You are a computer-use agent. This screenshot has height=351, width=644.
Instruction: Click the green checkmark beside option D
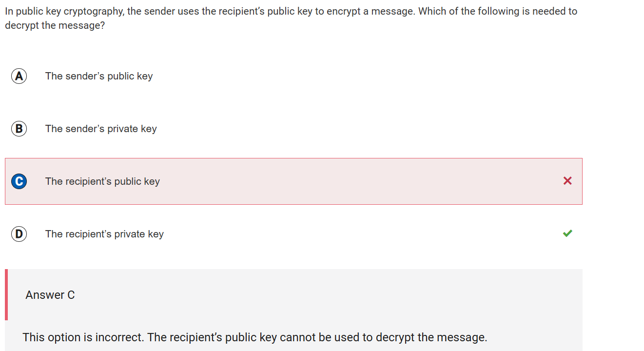[567, 234]
